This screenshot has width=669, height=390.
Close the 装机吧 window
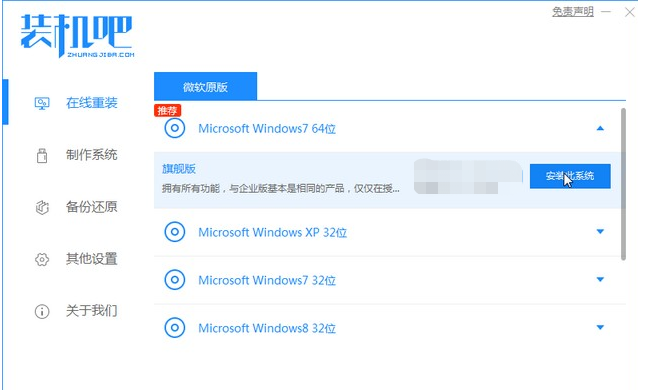point(630,12)
